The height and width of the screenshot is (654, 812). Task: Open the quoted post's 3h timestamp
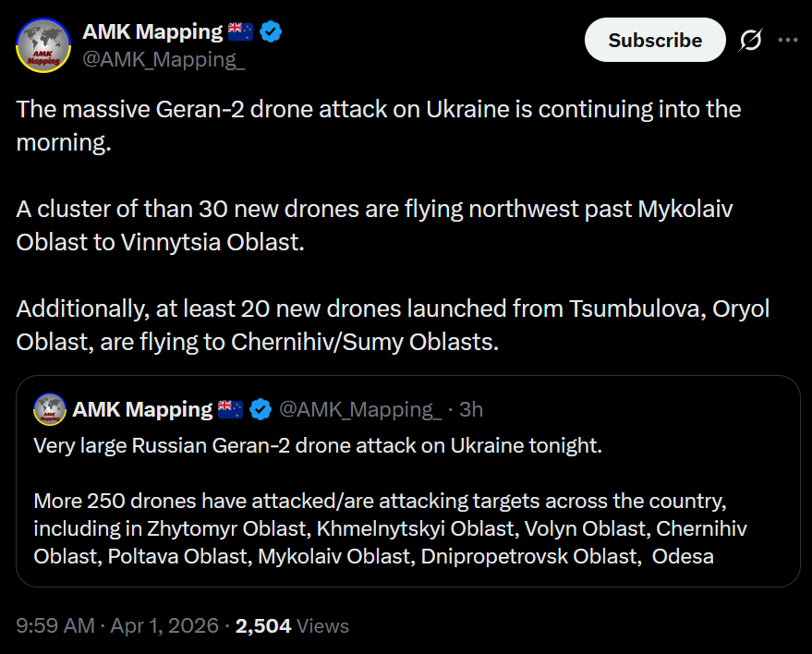click(471, 409)
